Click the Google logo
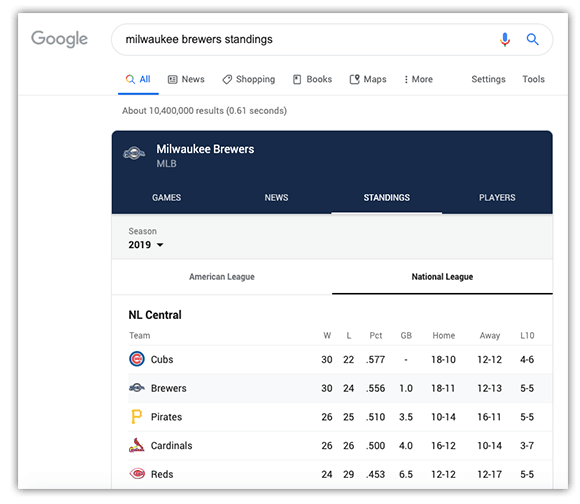This screenshot has width=580, height=504. click(x=59, y=39)
